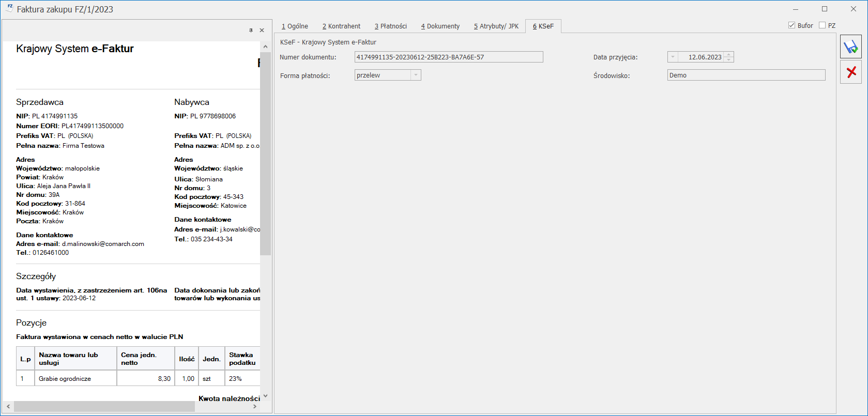Click the seller name Firma Testowa
868x416 pixels.
(83, 146)
